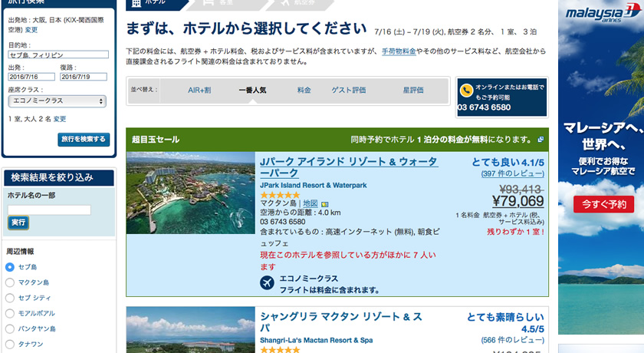Click 今すぐ予約 button in ad
The height and width of the screenshot is (353, 644).
604,204
